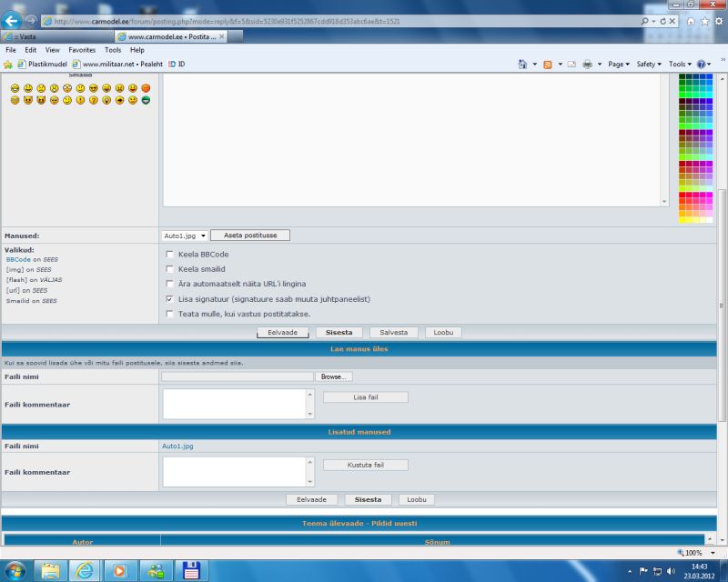Screen dimensions: 728x582
Task: Open the Favorites menu
Action: tap(82, 50)
